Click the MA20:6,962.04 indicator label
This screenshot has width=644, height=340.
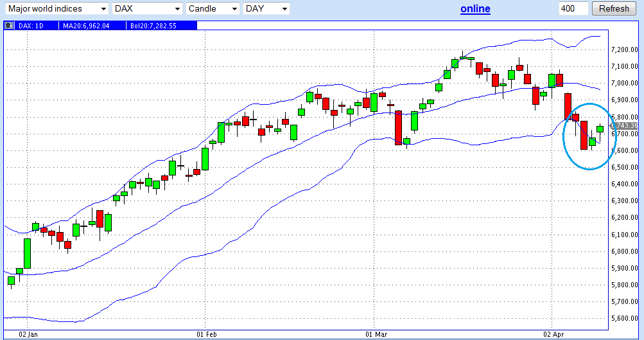coord(86,26)
